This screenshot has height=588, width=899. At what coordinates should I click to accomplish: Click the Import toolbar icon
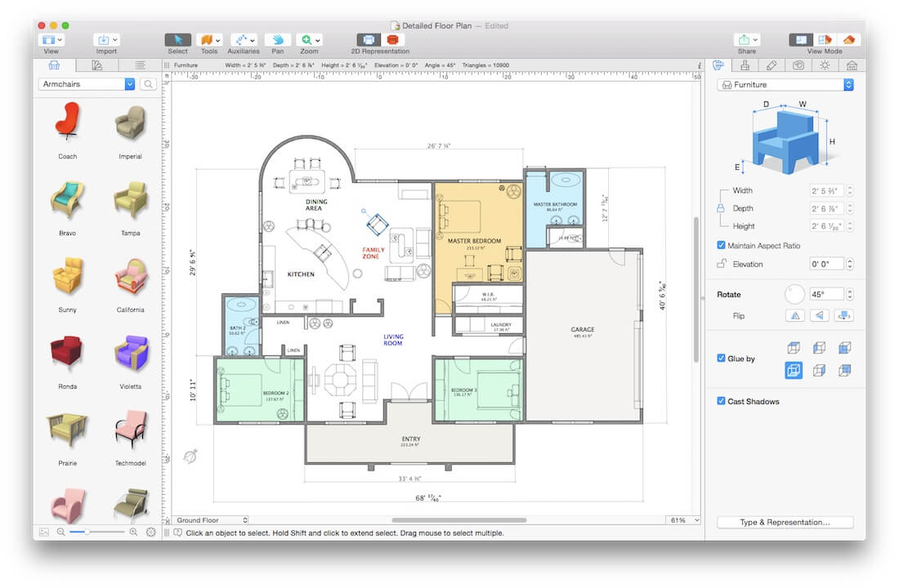[x=106, y=39]
